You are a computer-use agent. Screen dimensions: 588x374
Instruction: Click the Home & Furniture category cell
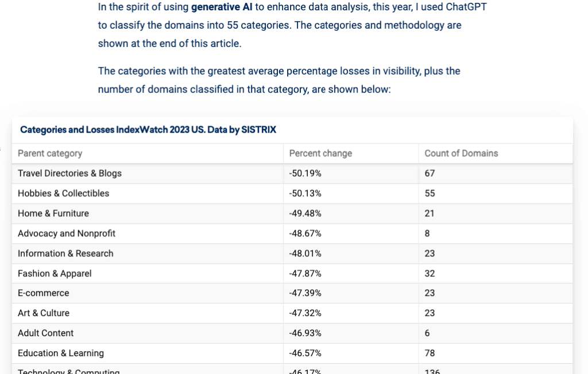click(x=53, y=213)
